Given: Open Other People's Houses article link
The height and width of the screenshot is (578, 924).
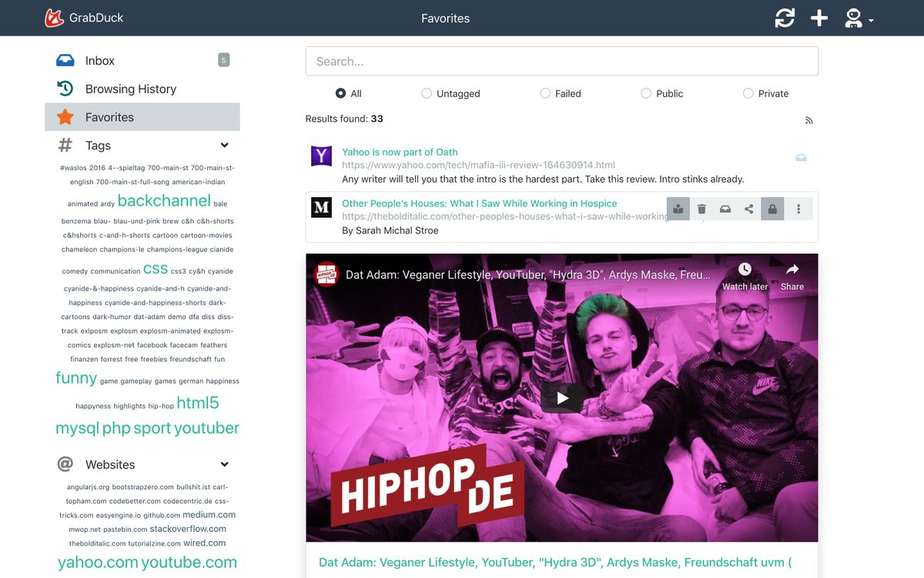Looking at the screenshot, I should pos(480,203).
